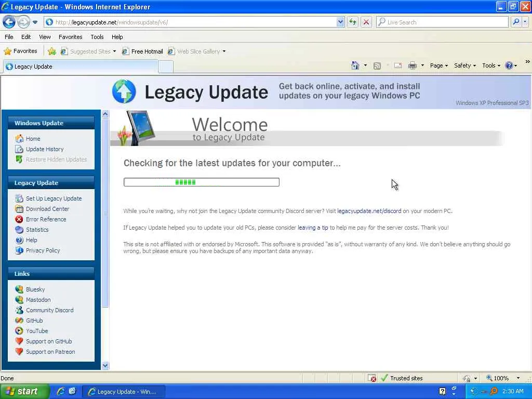The width and height of the screenshot is (532, 399).
Task: Open the Edit menu
Action: [x=26, y=37]
